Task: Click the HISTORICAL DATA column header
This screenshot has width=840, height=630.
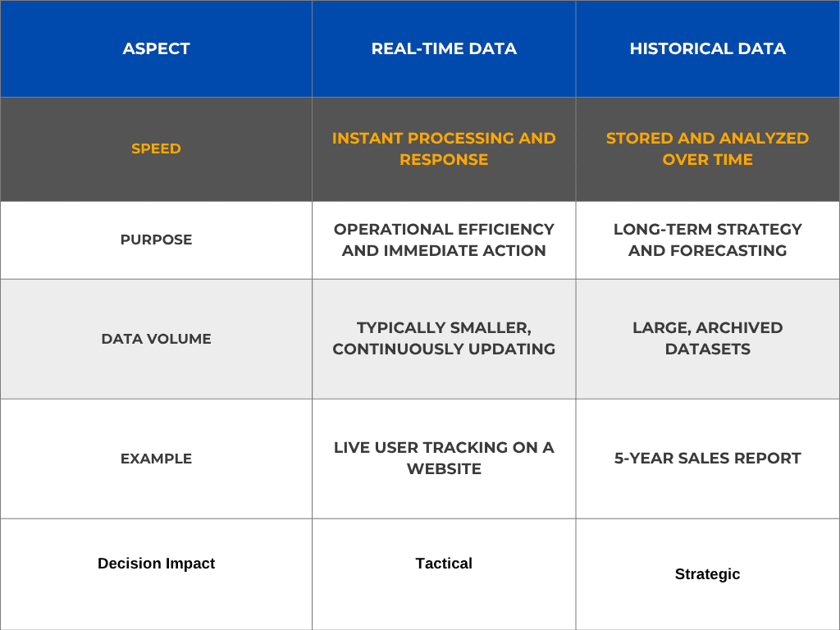Action: (x=707, y=48)
